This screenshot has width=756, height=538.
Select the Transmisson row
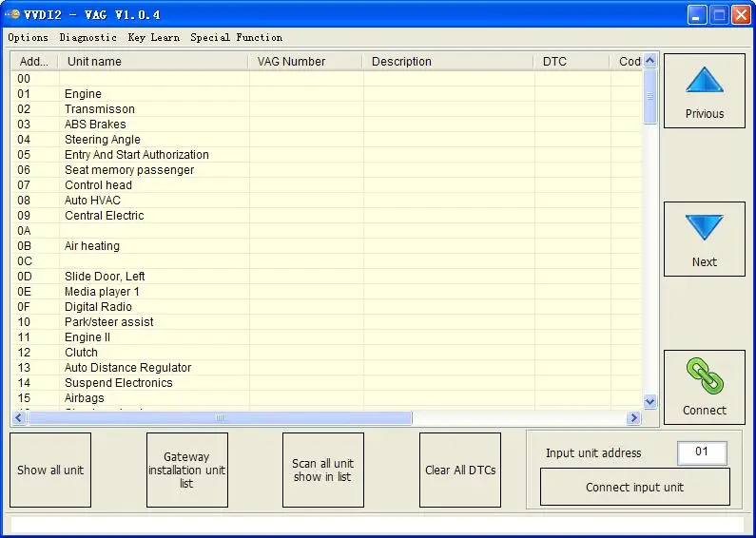click(327, 109)
